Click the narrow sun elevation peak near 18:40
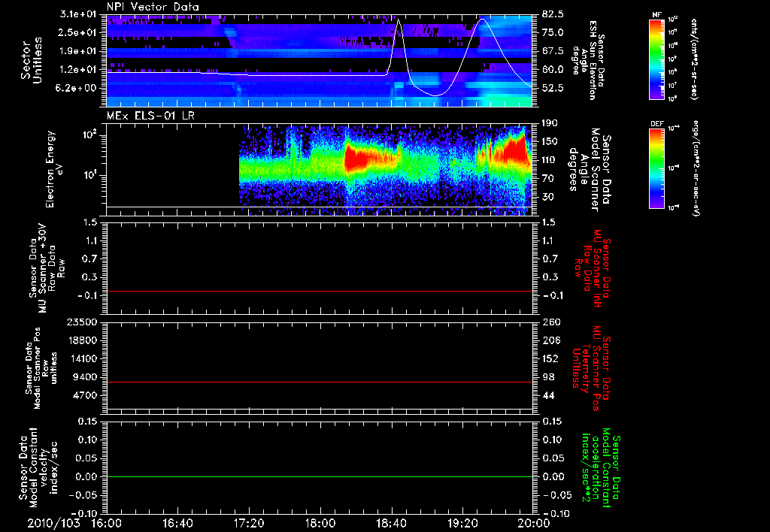This screenshot has height=532, width=770. click(399, 20)
